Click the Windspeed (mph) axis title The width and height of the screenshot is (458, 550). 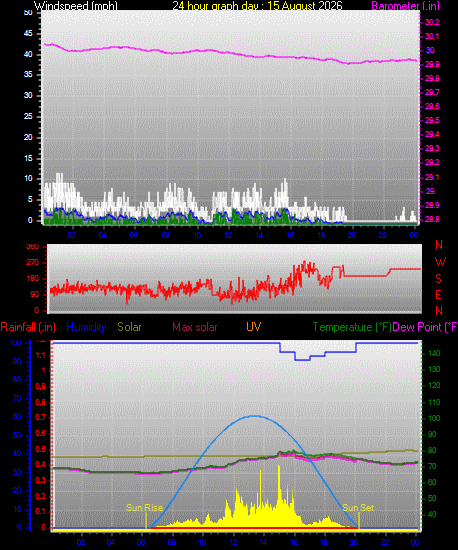click(x=75, y=6)
